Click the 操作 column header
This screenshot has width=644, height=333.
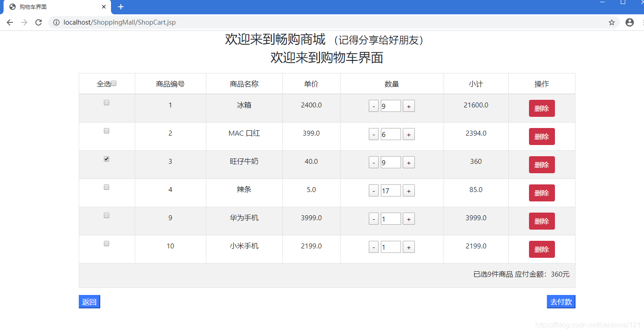[542, 84]
